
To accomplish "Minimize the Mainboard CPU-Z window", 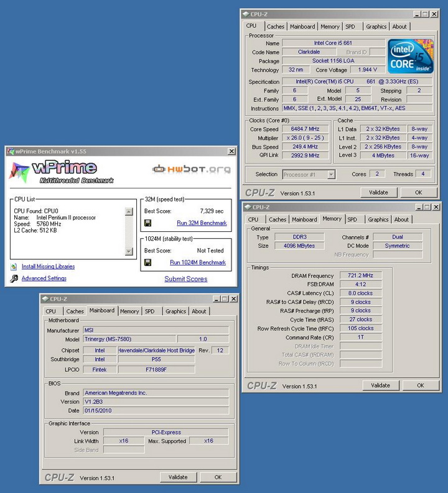I will (216, 299).
